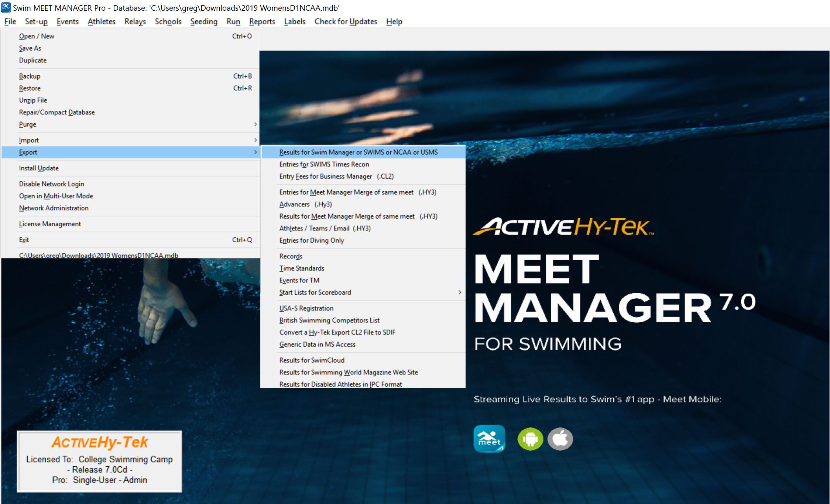Collapse the highlighted Export submenu item
Screen dimensions: 830x504
(x=131, y=152)
